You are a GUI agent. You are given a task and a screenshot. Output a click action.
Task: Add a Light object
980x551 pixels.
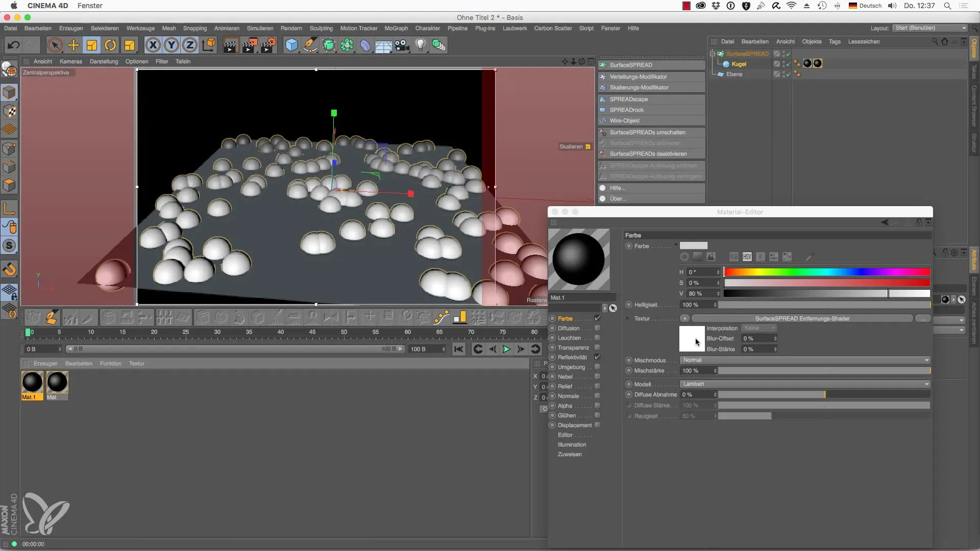click(x=420, y=45)
